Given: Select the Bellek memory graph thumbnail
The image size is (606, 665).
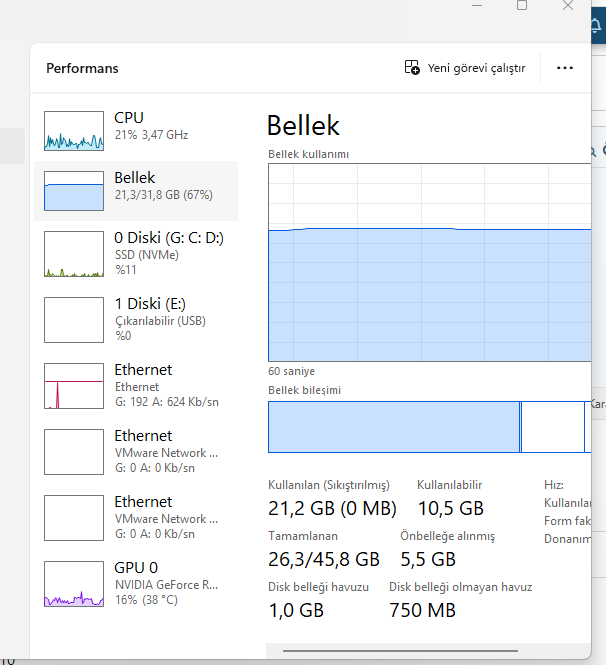Looking at the screenshot, I should click(74, 191).
